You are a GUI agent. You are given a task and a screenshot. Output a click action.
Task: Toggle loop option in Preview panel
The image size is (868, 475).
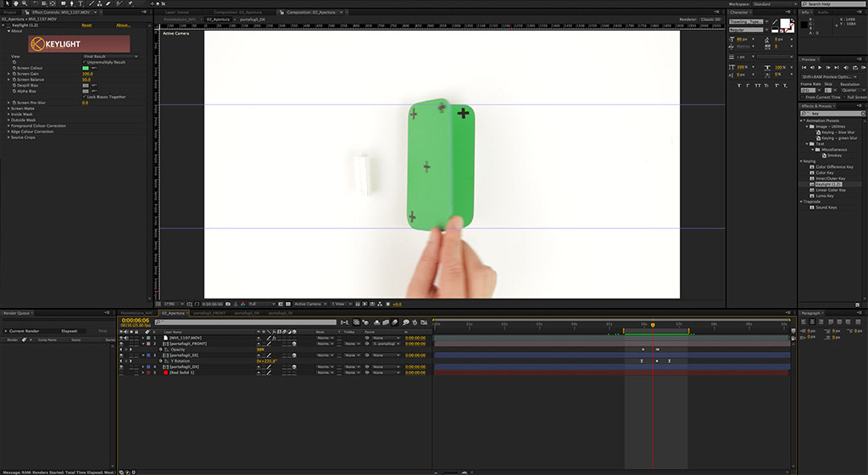coord(855,68)
